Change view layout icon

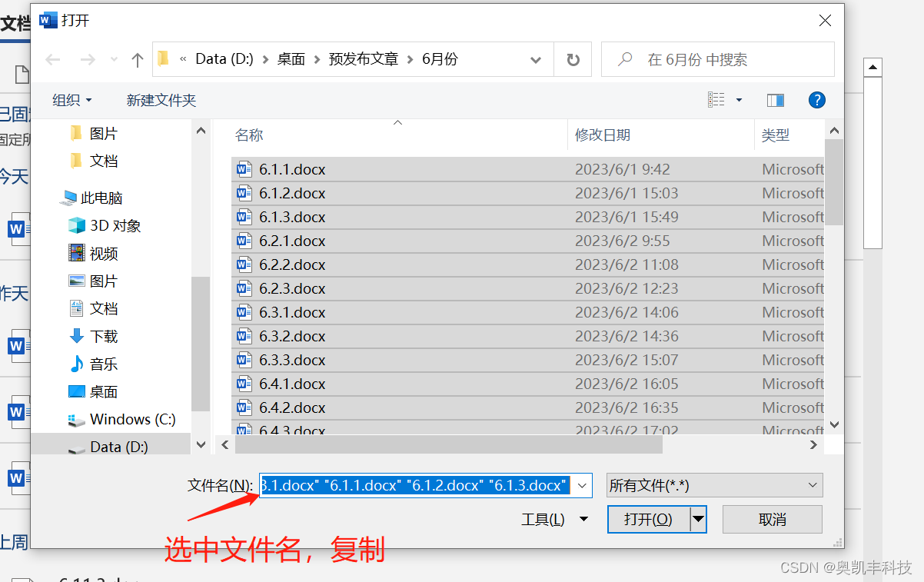pyautogui.click(x=716, y=100)
